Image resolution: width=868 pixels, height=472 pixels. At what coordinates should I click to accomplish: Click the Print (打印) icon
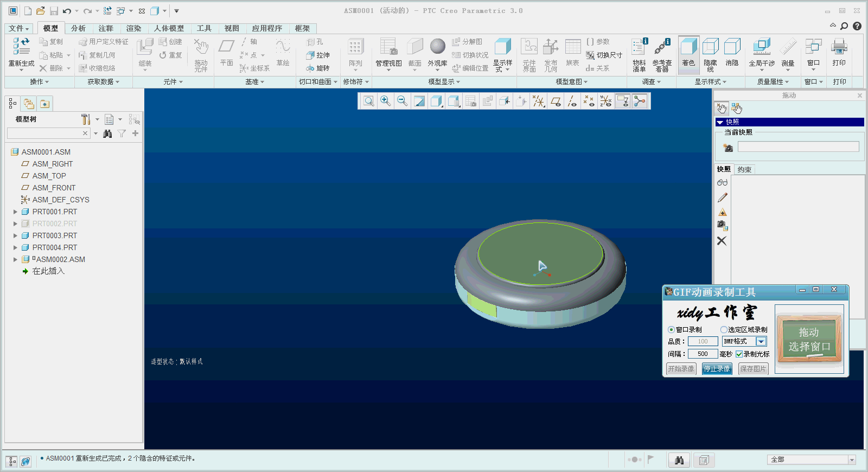(x=839, y=47)
